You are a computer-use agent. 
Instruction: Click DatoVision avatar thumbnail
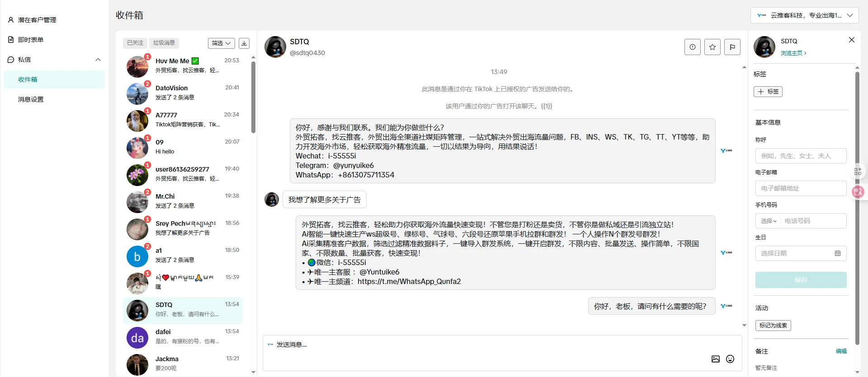[137, 94]
